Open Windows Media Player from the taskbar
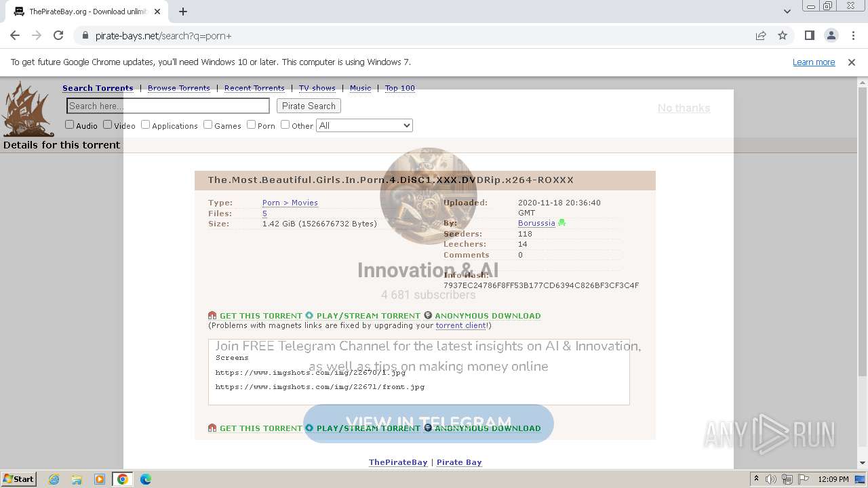Screen dimensions: 868x488 tap(100, 479)
